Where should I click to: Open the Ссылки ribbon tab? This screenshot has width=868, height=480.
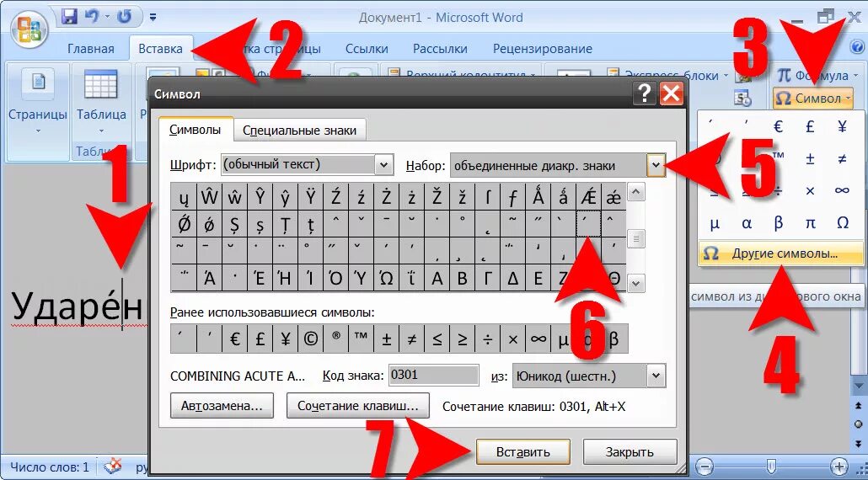[367, 49]
